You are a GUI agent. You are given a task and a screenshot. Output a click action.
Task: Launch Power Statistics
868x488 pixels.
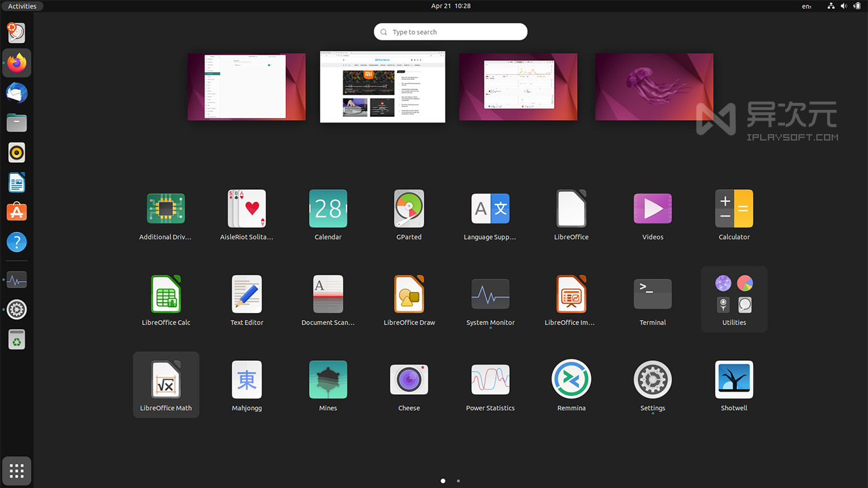(490, 379)
